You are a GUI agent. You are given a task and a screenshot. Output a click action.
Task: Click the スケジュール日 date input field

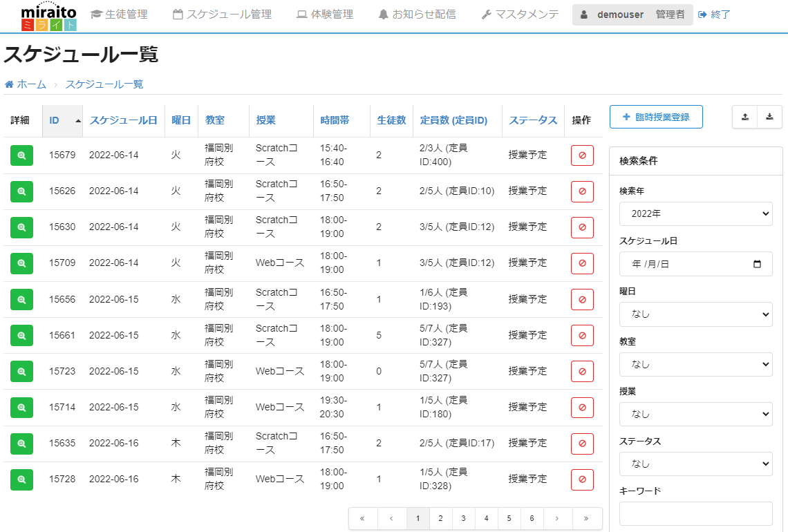[x=695, y=264]
